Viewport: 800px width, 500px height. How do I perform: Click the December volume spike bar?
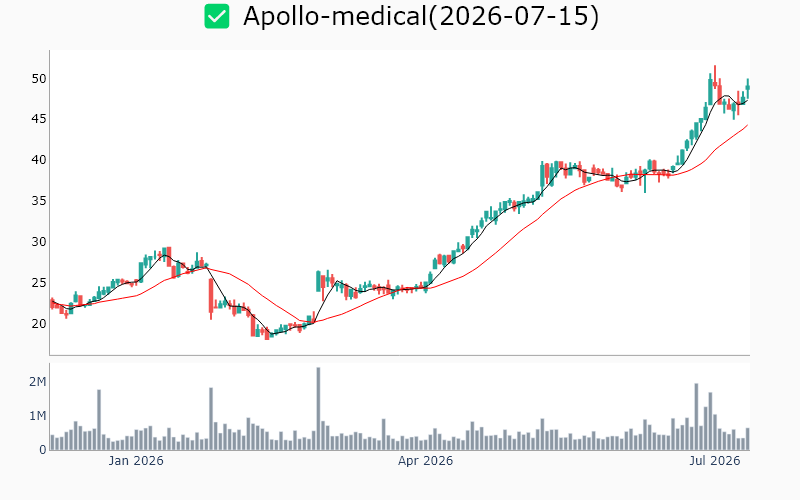(99, 420)
